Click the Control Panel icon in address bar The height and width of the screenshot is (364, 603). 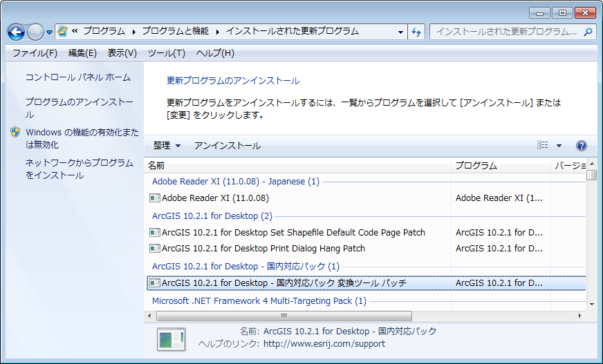tap(63, 32)
